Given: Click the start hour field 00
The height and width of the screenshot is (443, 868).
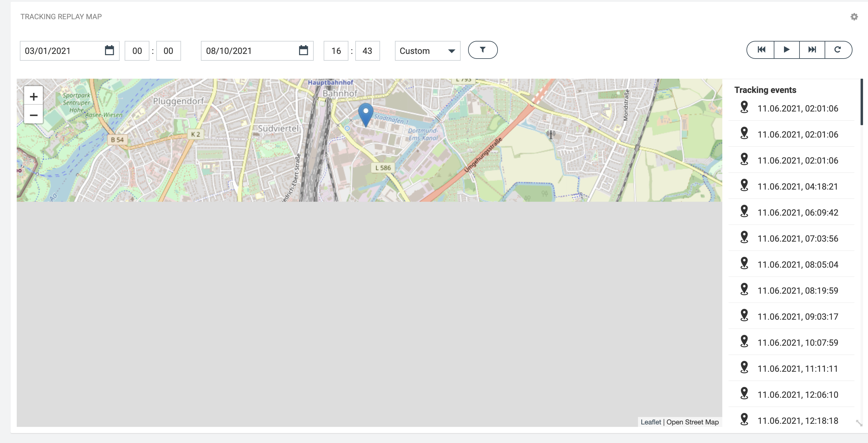Looking at the screenshot, I should 137,51.
